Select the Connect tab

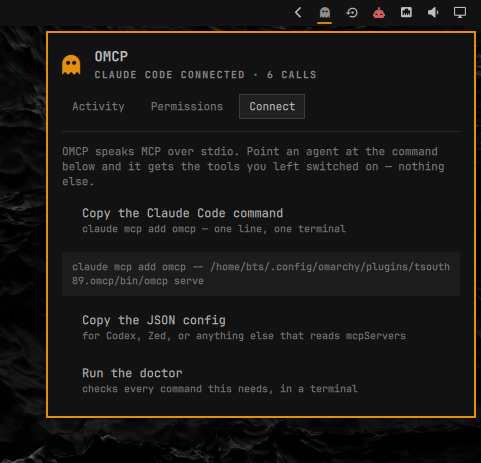272,106
